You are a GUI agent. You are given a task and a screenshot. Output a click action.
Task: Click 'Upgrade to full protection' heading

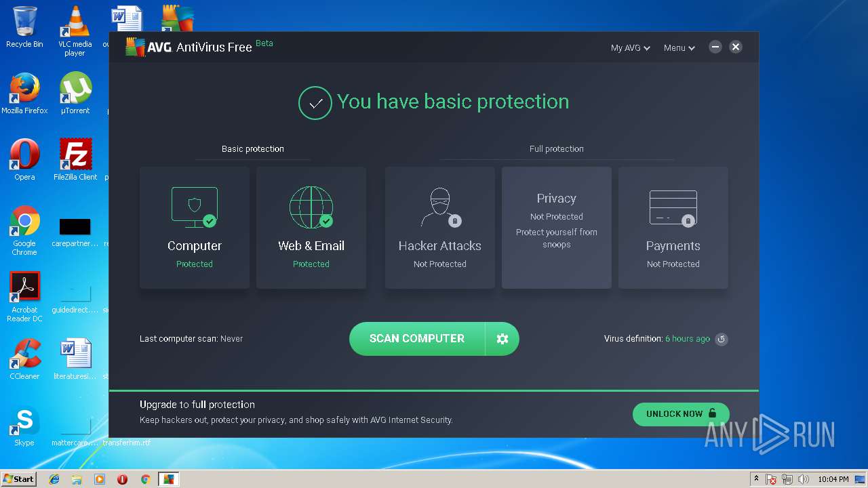point(197,405)
